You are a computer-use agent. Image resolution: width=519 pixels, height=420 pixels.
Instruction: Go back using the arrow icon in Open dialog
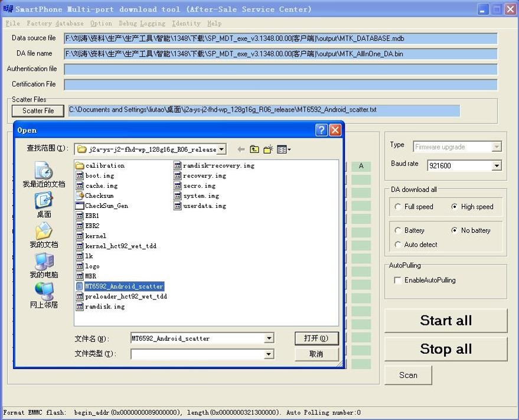pyautogui.click(x=241, y=149)
